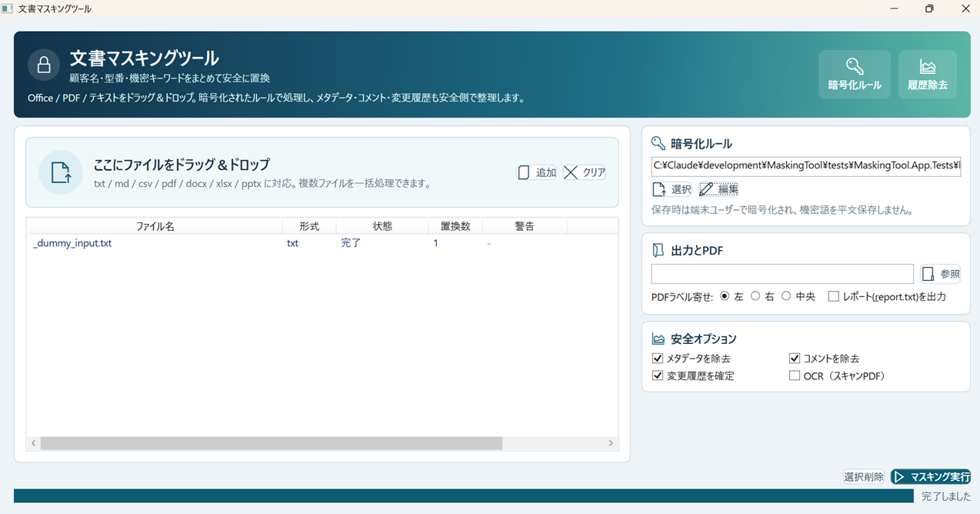Click the 形式 column header

[x=308, y=226]
